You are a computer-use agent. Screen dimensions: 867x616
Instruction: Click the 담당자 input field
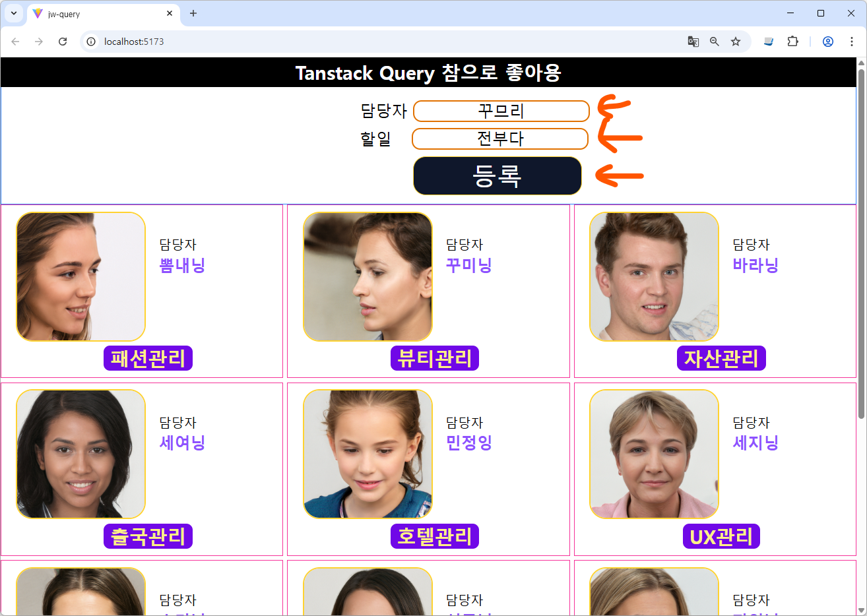point(501,111)
